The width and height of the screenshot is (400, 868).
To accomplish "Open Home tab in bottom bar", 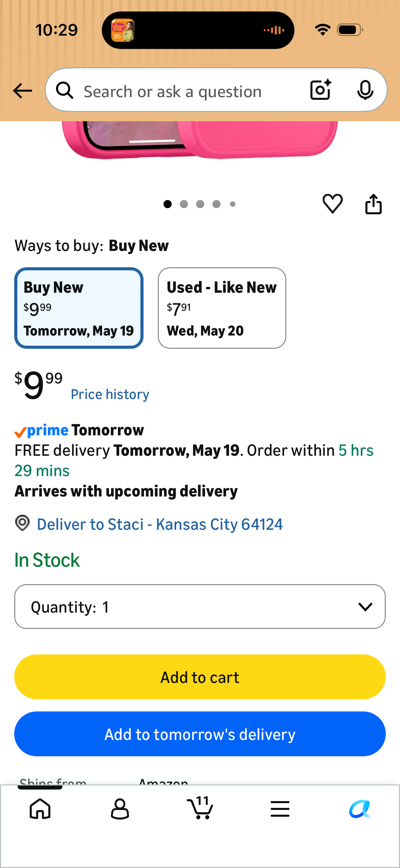I will 40,809.
